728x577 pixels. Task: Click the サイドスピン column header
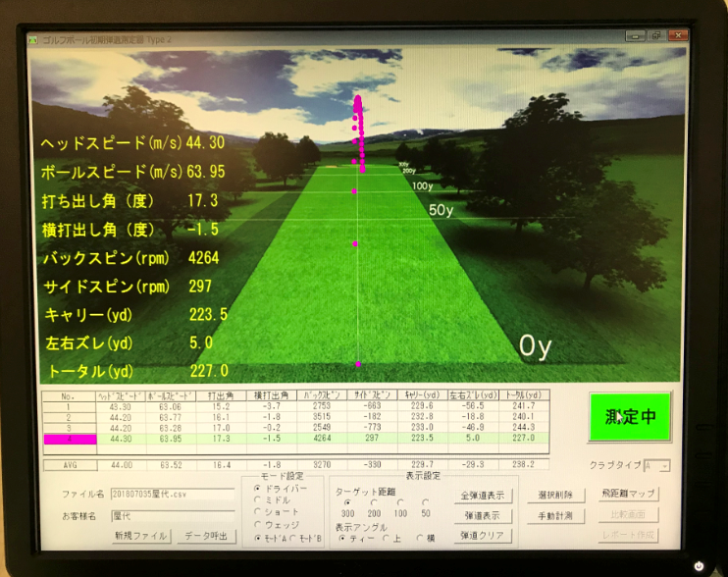[372, 395]
